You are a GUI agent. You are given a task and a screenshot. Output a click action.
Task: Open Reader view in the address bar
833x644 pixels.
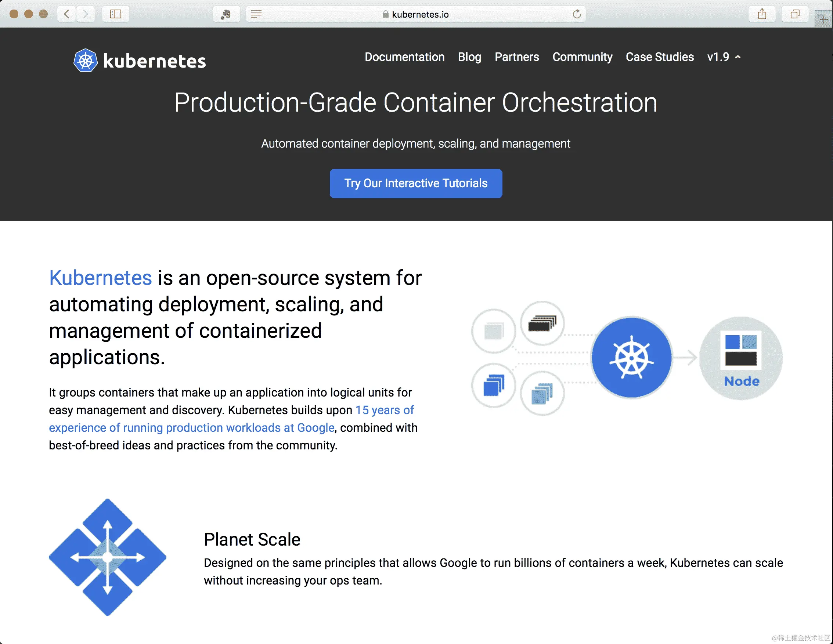pos(256,14)
